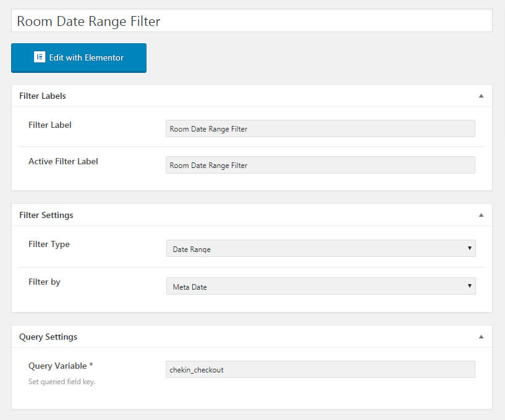Click the Filter Settings panel heading
Viewport: 505px width, 420px height.
(x=46, y=215)
